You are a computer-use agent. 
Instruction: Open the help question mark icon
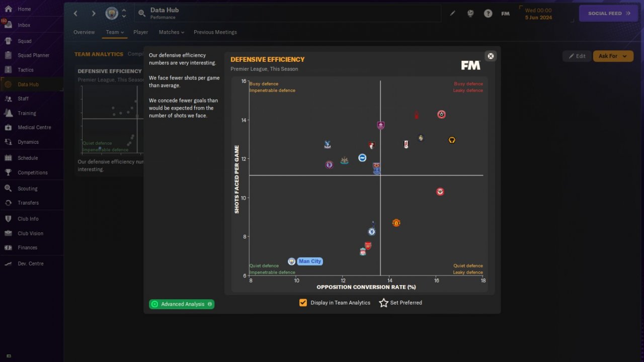[x=488, y=14]
